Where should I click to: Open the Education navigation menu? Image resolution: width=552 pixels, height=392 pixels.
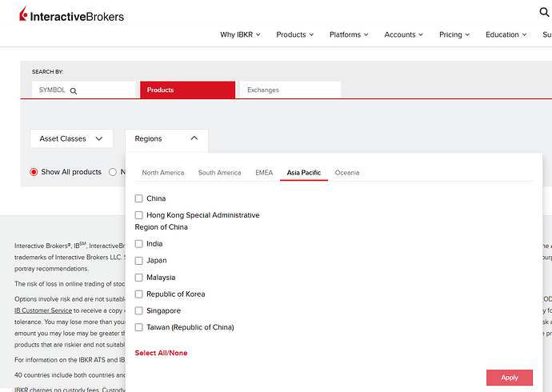[x=506, y=34]
